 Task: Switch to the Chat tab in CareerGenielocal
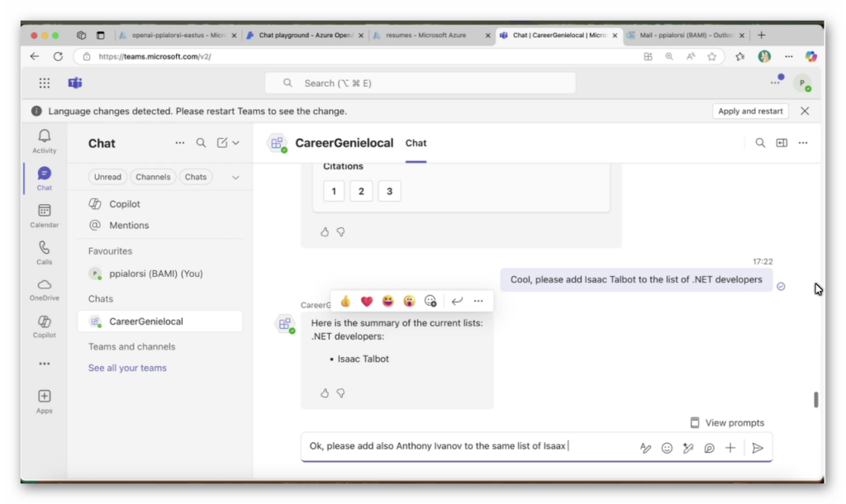(416, 143)
